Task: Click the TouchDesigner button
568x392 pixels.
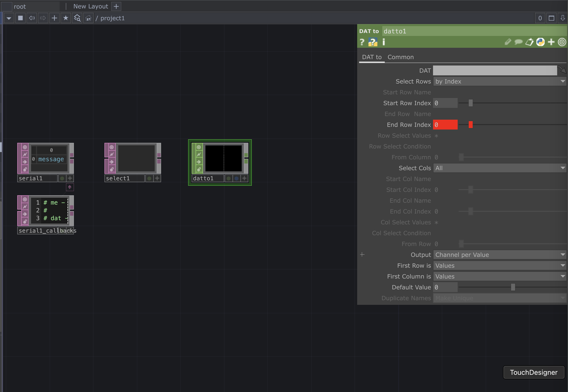Action: point(534,372)
